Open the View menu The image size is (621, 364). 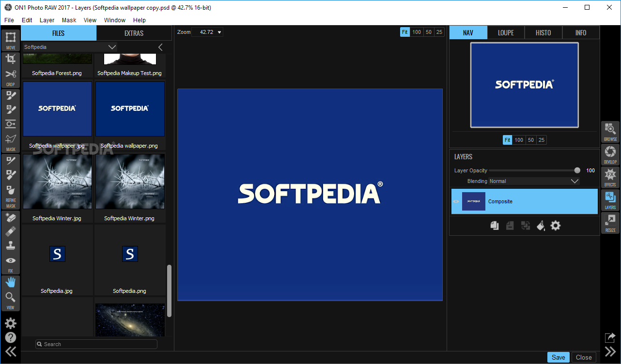[90, 20]
